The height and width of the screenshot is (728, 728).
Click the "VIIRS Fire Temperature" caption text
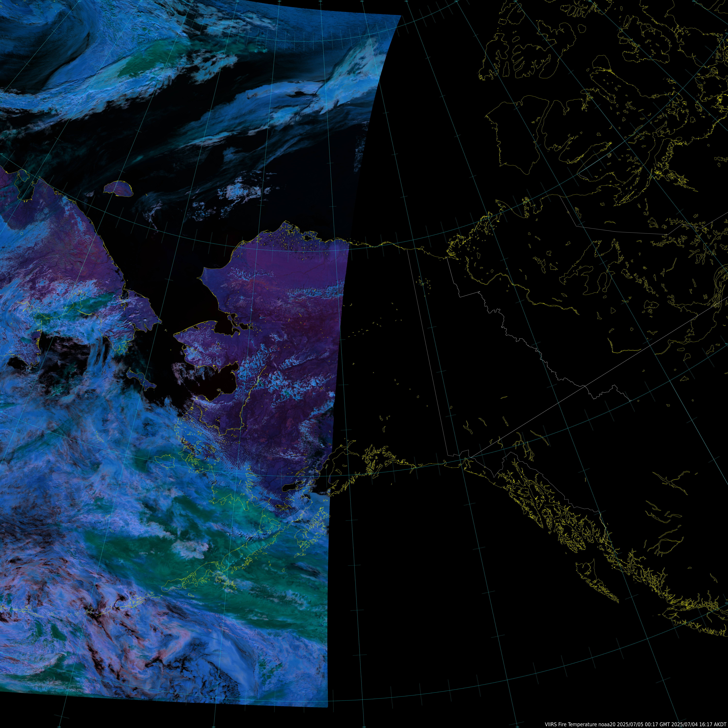tap(571, 725)
